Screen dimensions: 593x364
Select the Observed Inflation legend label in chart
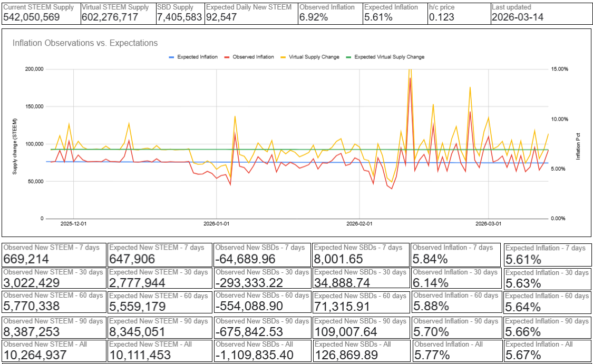pyautogui.click(x=253, y=57)
